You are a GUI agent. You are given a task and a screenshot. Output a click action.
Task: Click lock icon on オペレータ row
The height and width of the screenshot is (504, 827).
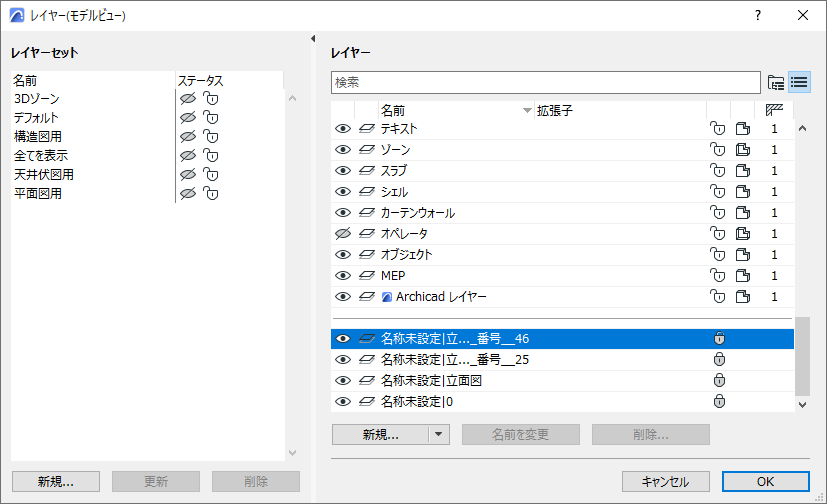(x=718, y=234)
